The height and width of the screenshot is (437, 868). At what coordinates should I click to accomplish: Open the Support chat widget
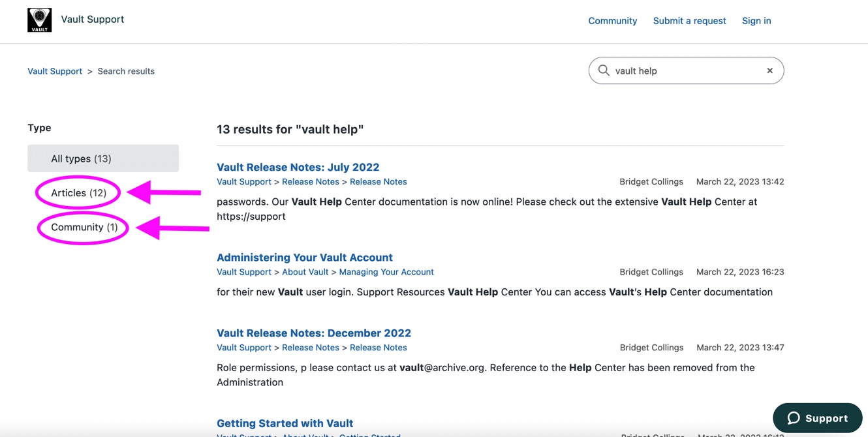817,418
